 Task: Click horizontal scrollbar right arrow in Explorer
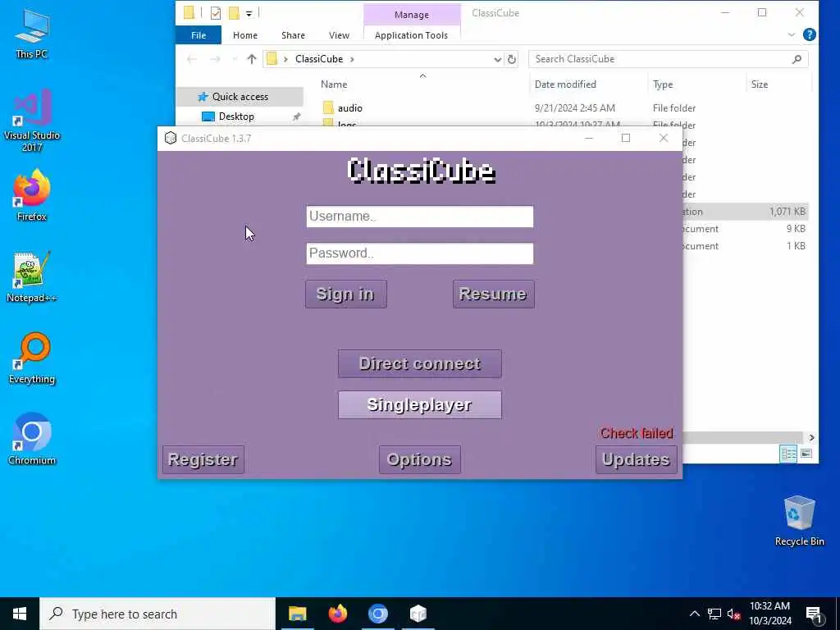click(x=811, y=438)
